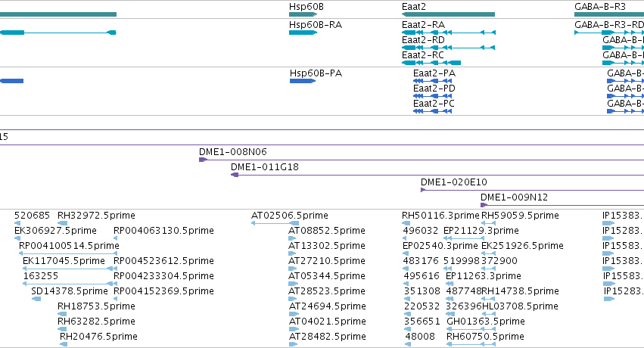
Task: Select the GH01363.5prime EST label
Action: (x=486, y=322)
